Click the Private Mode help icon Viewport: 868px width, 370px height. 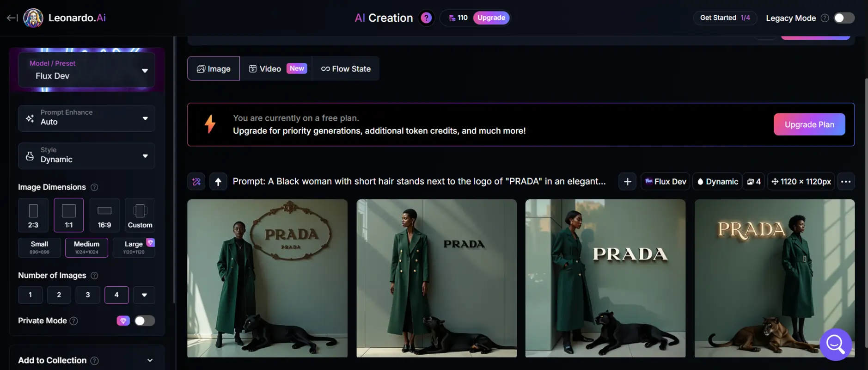coord(73,321)
